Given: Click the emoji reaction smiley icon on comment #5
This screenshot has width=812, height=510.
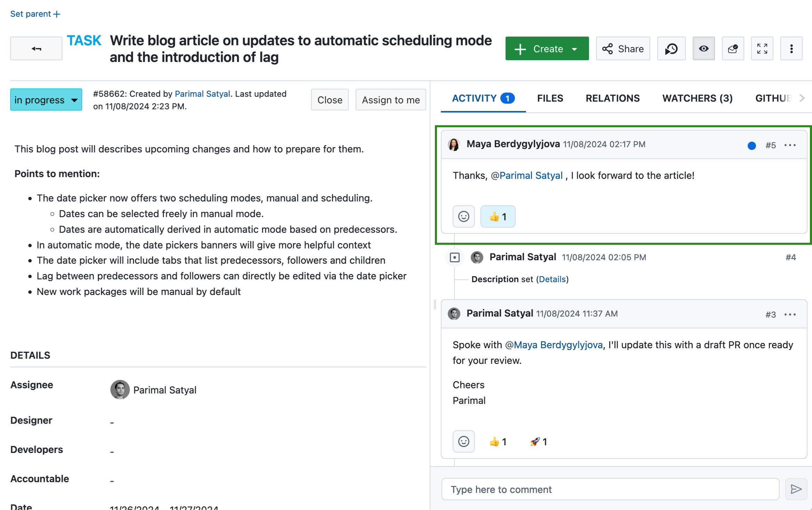Looking at the screenshot, I should tap(464, 216).
